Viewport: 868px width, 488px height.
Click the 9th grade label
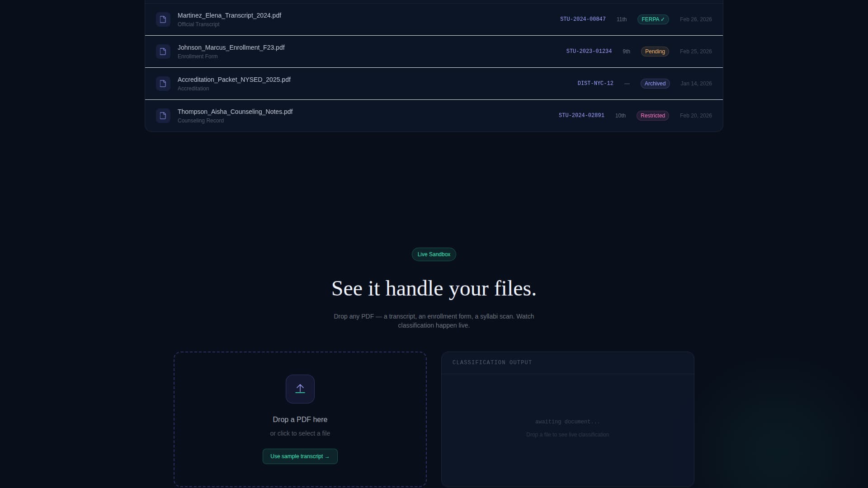click(x=627, y=52)
